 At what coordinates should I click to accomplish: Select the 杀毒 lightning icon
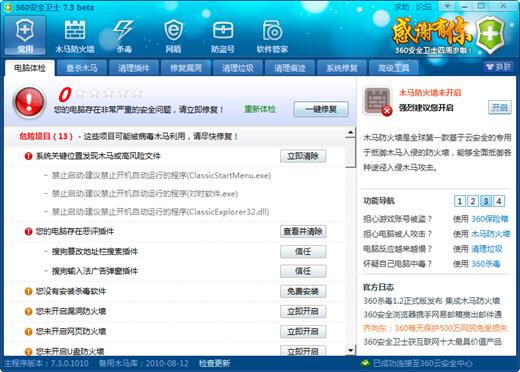pos(124,36)
